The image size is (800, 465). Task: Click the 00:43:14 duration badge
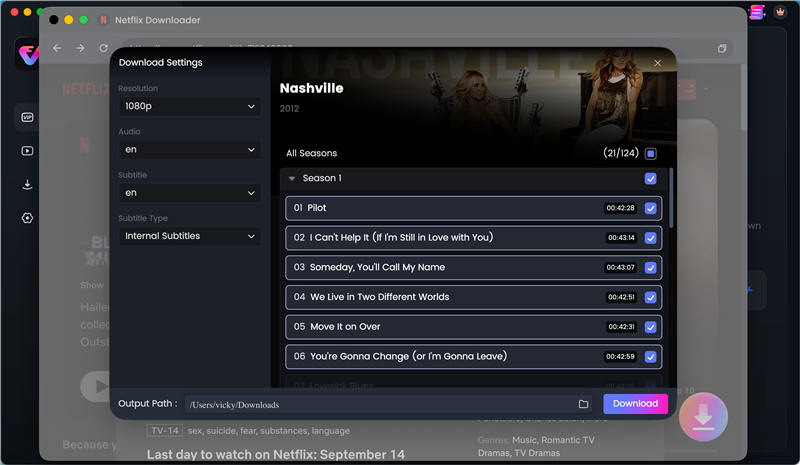click(621, 238)
